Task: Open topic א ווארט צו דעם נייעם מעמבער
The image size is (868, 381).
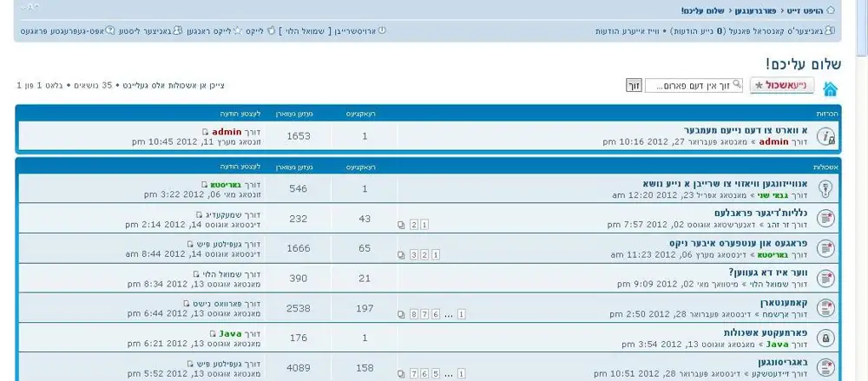Action: tap(746, 131)
